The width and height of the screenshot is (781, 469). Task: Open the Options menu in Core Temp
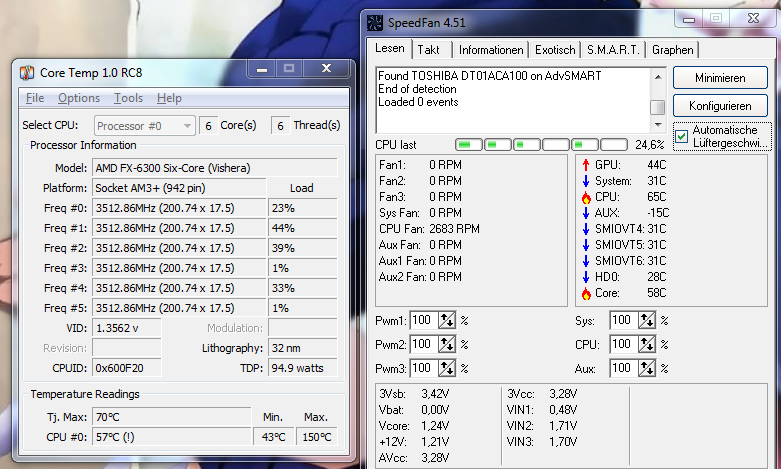click(79, 98)
